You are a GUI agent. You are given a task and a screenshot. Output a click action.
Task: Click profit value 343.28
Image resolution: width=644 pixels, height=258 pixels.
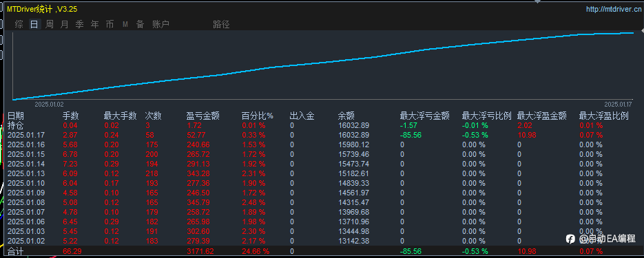[x=198, y=173]
